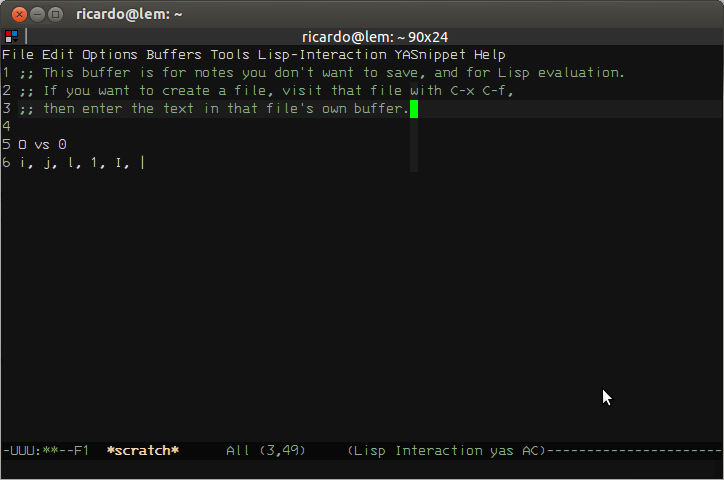Click the terminal layout grid icon
This screenshot has height=480, width=724.
[x=11, y=36]
